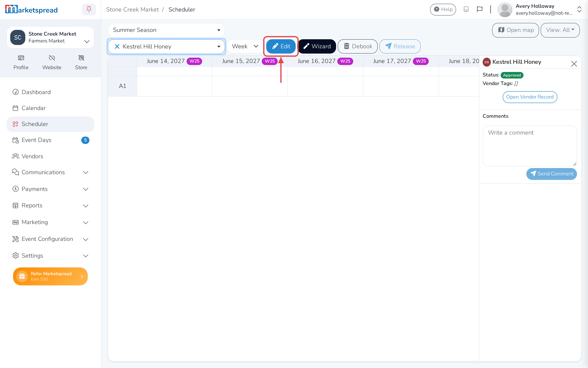This screenshot has width=588, height=368.
Task: Click the KH vendor avatar
Action: (487, 62)
